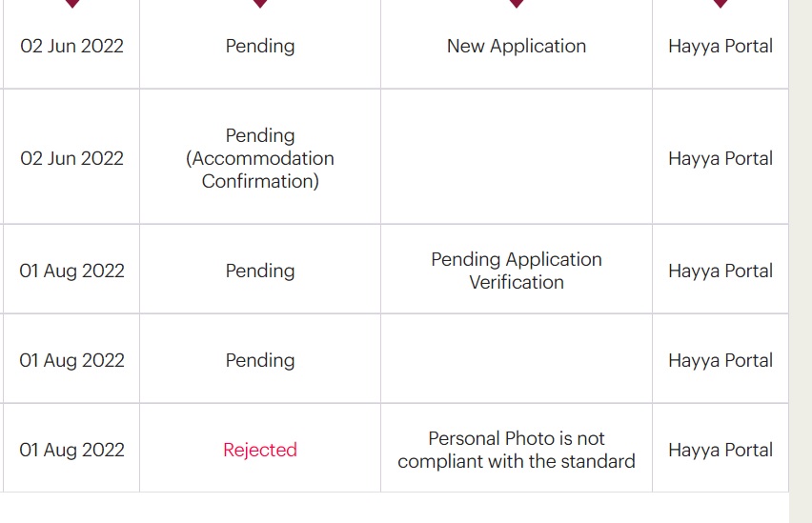Open the dropdown arrow above the Hayya Portal column
This screenshot has width=812, height=523.
point(721,4)
